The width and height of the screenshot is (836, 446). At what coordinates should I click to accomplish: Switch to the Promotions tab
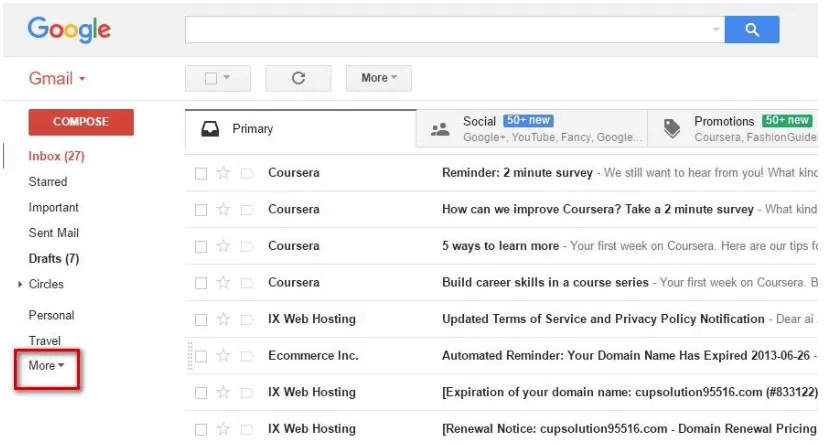(733, 129)
